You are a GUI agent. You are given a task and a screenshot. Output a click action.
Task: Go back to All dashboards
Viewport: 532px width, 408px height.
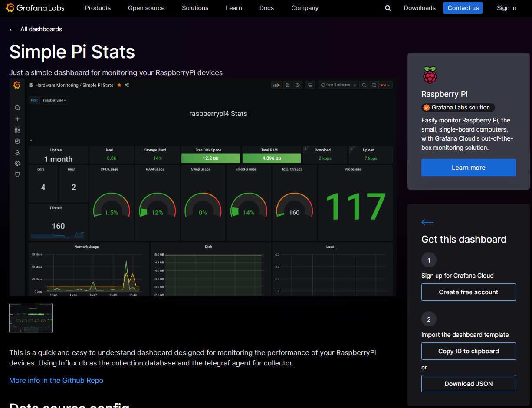tap(41, 29)
